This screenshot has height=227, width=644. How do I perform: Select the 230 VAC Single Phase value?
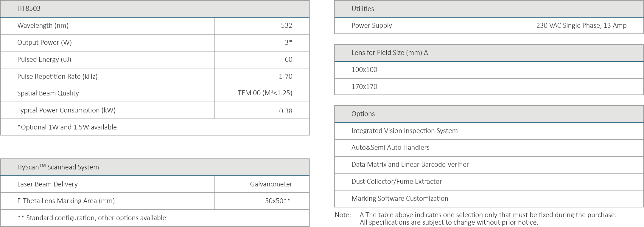(x=581, y=26)
